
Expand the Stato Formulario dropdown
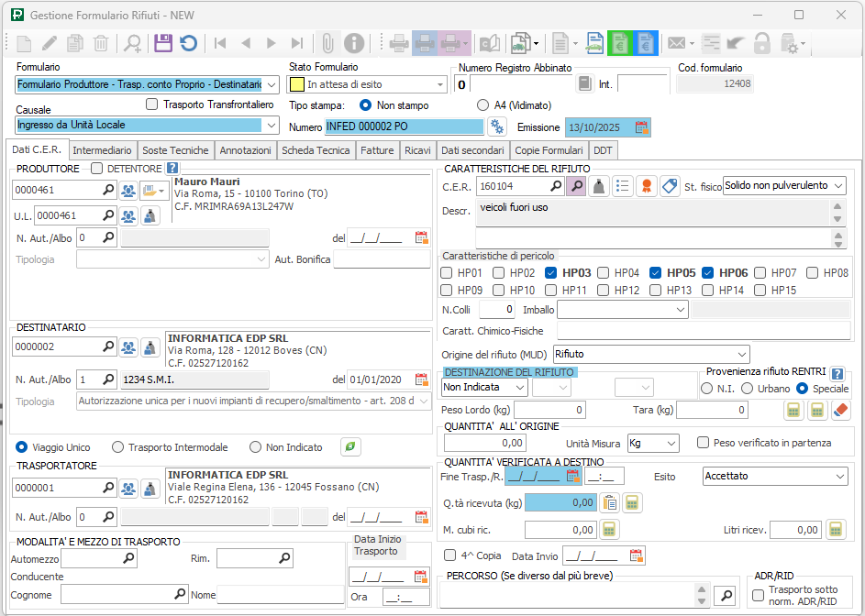click(440, 84)
